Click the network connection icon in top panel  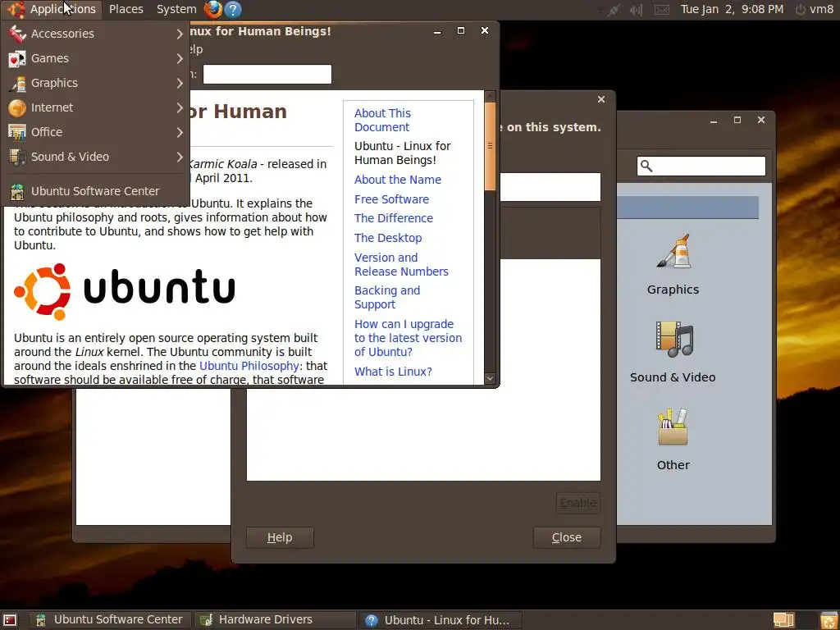click(614, 10)
